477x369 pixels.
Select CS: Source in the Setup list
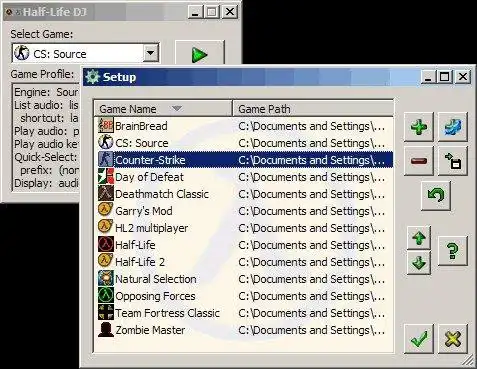(x=142, y=143)
